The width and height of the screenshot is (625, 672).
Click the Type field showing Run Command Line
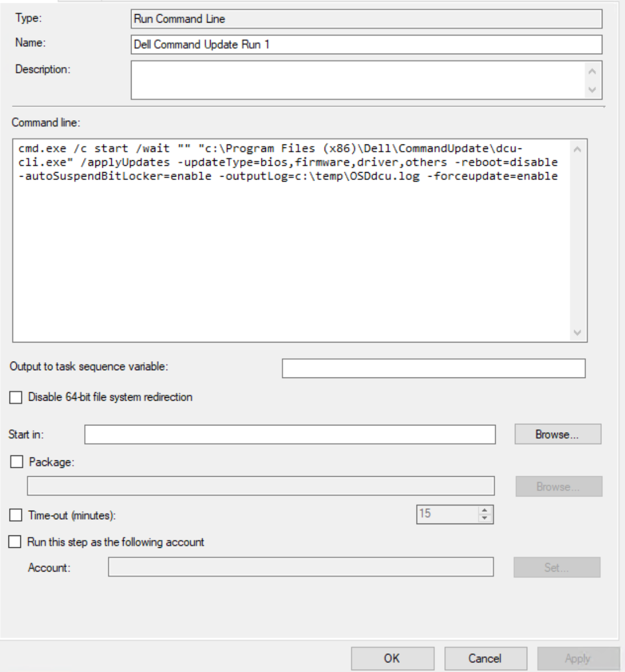(x=366, y=19)
